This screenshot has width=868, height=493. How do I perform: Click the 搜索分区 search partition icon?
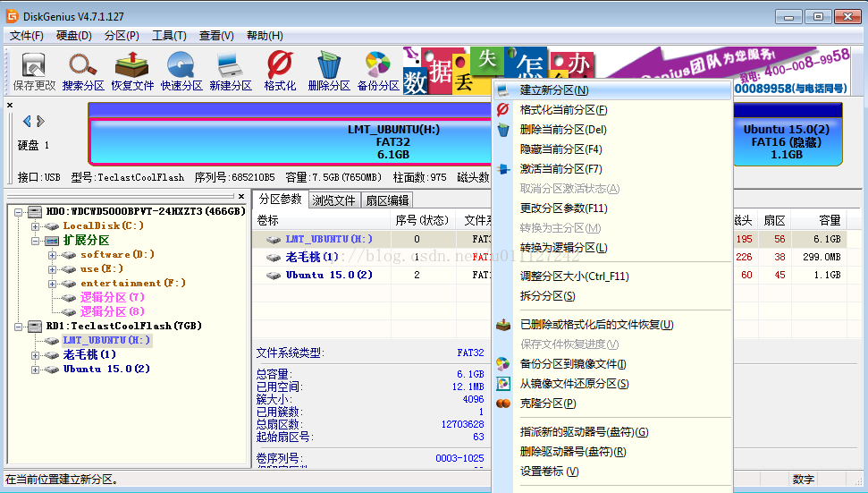pos(83,71)
